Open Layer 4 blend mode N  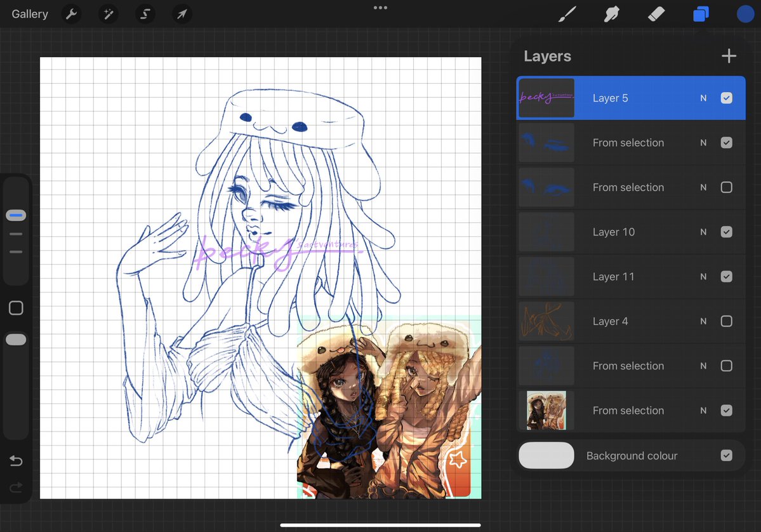[703, 321]
